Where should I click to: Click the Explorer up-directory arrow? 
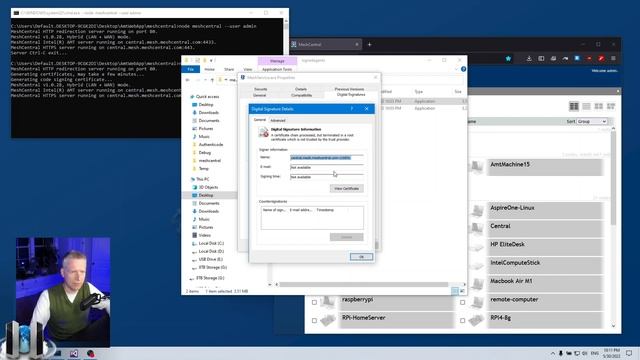(x=212, y=80)
